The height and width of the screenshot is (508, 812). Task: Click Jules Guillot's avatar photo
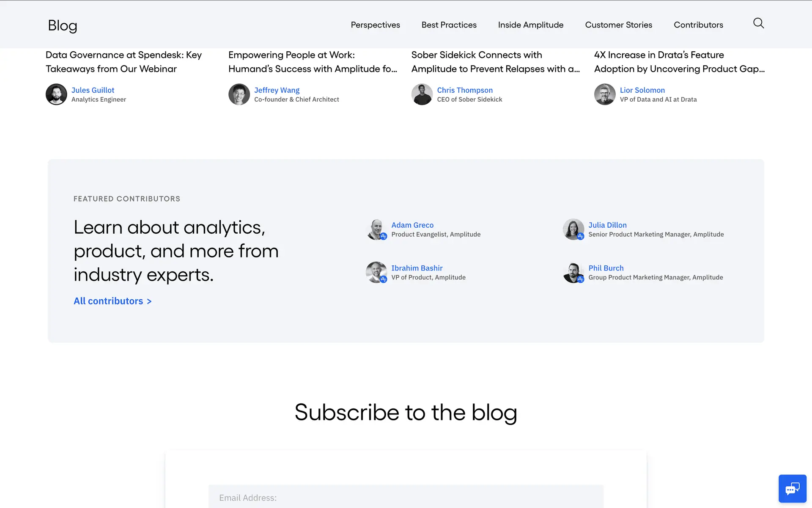coord(56,94)
